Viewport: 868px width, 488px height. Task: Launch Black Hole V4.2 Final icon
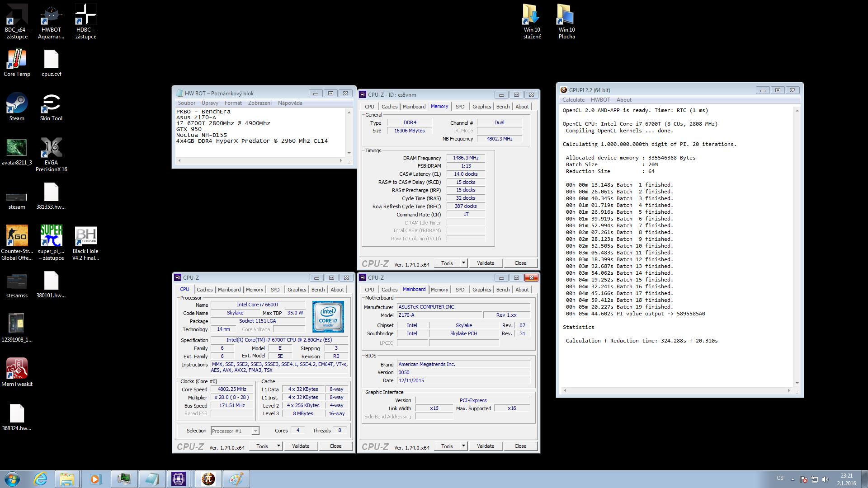(x=85, y=243)
